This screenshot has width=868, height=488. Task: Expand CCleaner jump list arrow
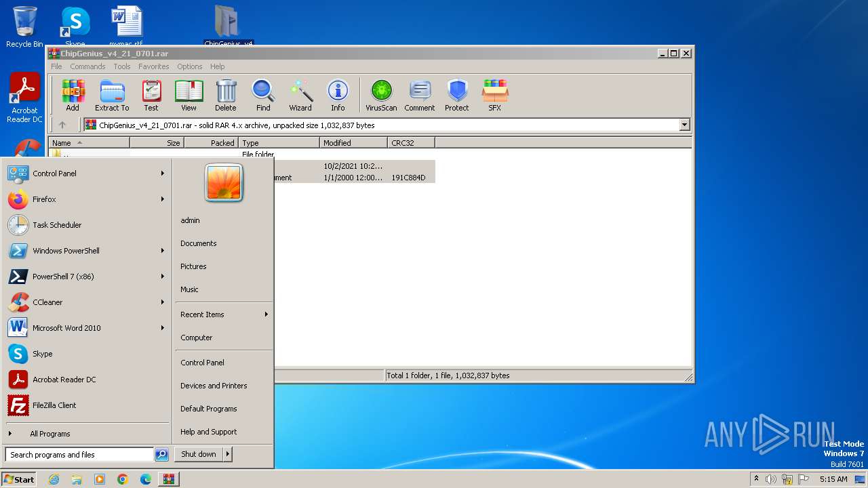pos(163,302)
